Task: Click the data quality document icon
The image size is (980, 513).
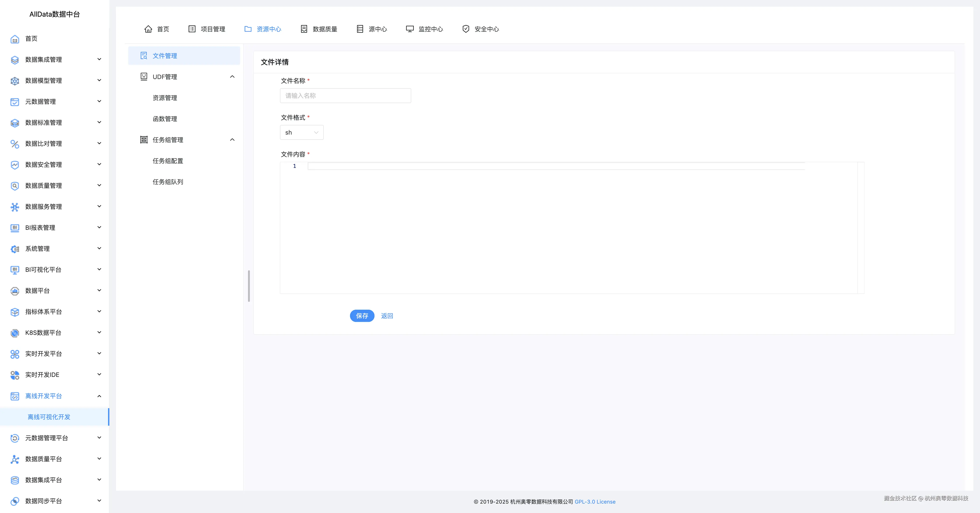Action: point(304,29)
